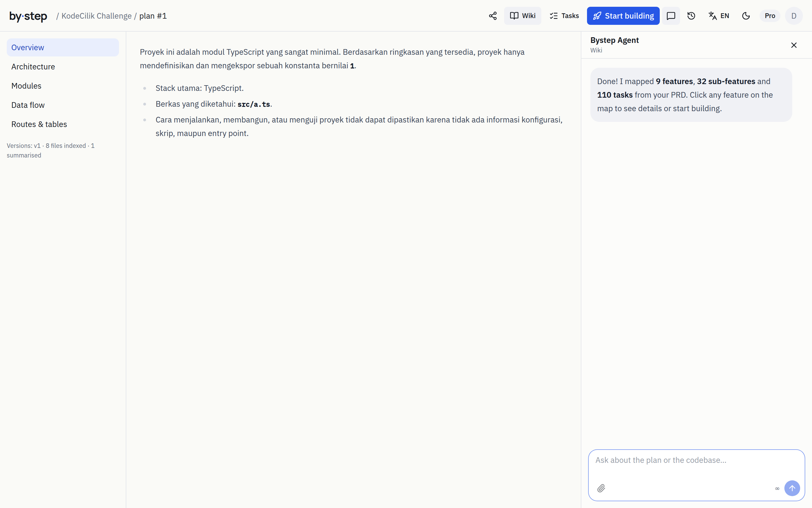Open the D user avatar menu
The width and height of the screenshot is (812, 508).
tap(794, 16)
